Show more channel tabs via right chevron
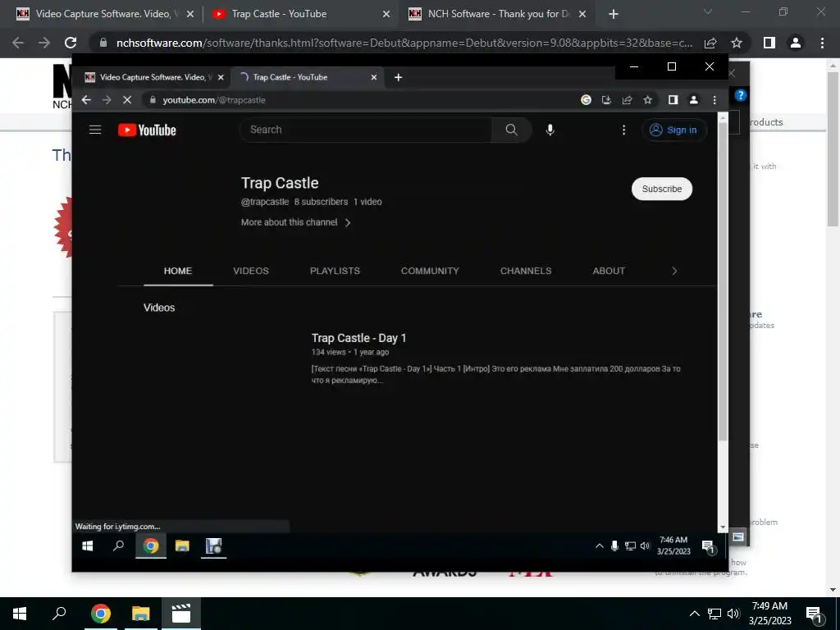 click(x=674, y=271)
